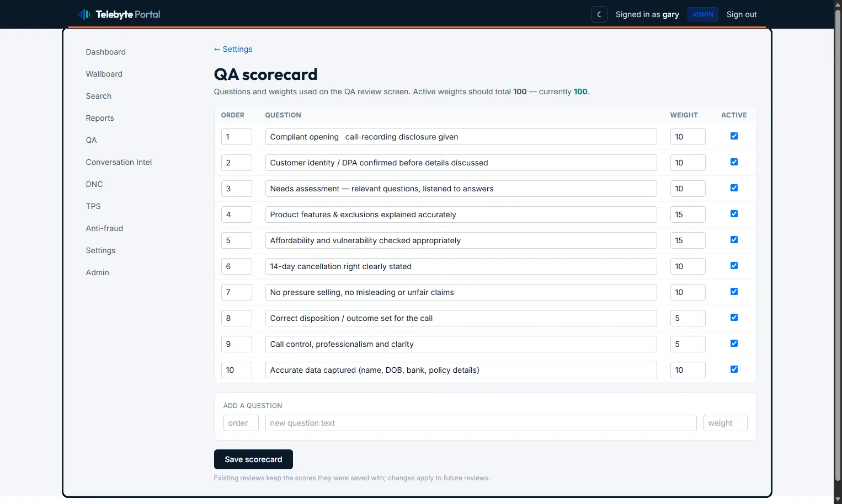Screen dimensions: 842x504
Task: Edit No pressure selling question text
Action: click(461, 292)
